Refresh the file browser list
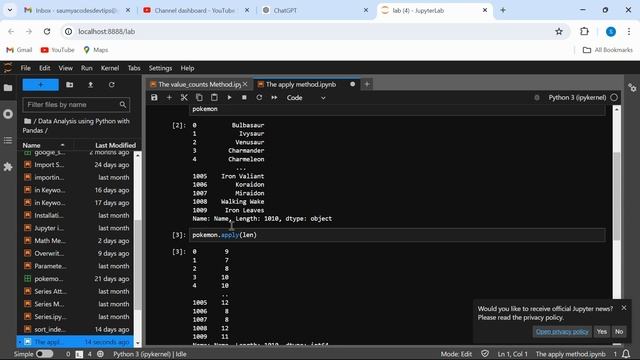The width and height of the screenshot is (640, 360). 111,84
